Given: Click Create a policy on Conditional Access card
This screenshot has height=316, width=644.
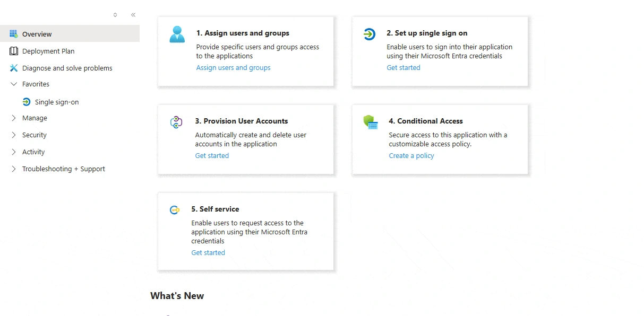Looking at the screenshot, I should pyautogui.click(x=411, y=155).
